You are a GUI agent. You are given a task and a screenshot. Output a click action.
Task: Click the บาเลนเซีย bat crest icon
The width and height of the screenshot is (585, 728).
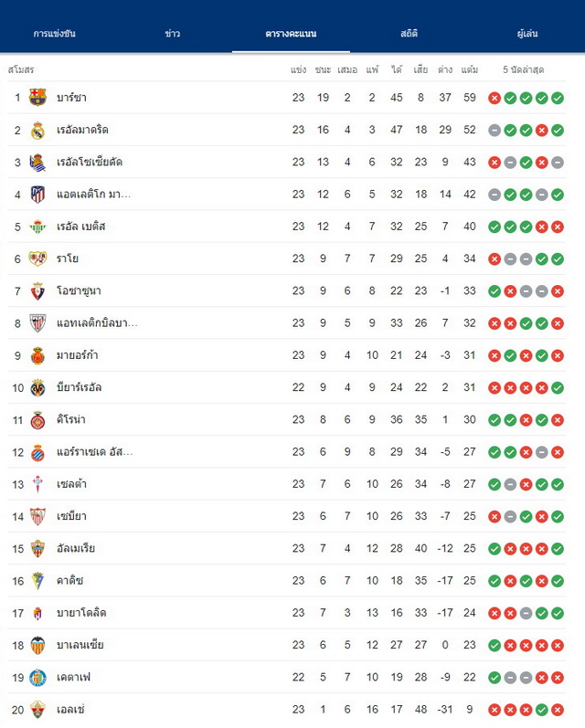37,646
